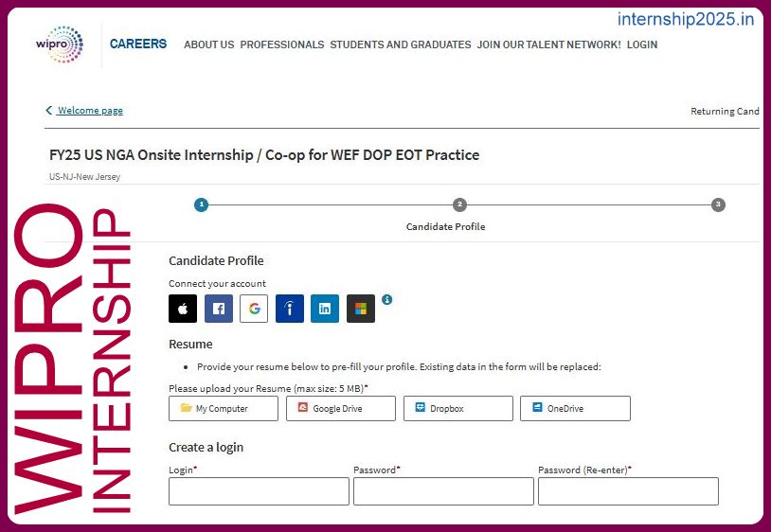Click the Resume section heading
Image resolution: width=771 pixels, height=532 pixels.
pos(190,344)
